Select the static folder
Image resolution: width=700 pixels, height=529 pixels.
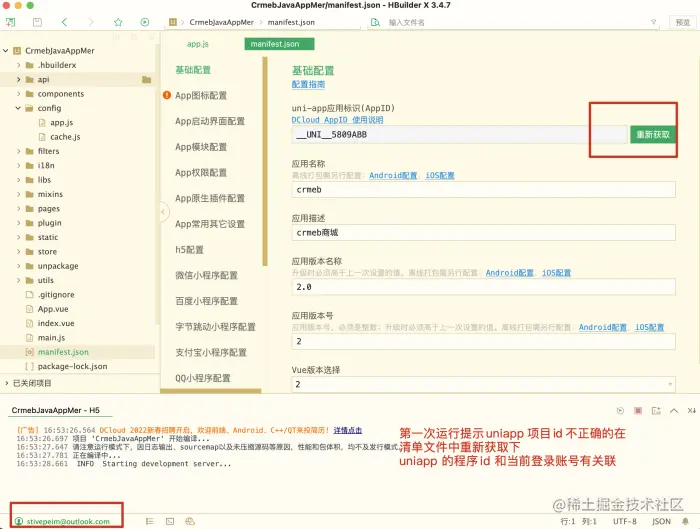coord(48,237)
